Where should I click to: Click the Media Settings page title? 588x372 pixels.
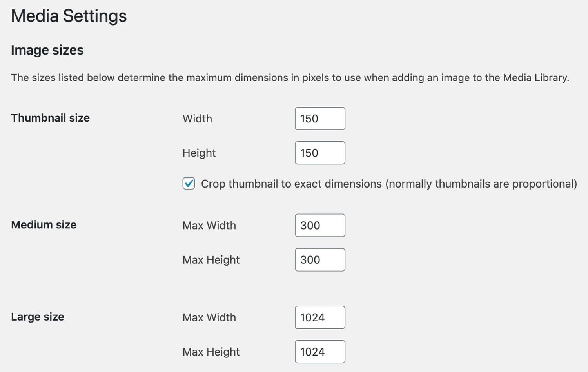(x=69, y=16)
